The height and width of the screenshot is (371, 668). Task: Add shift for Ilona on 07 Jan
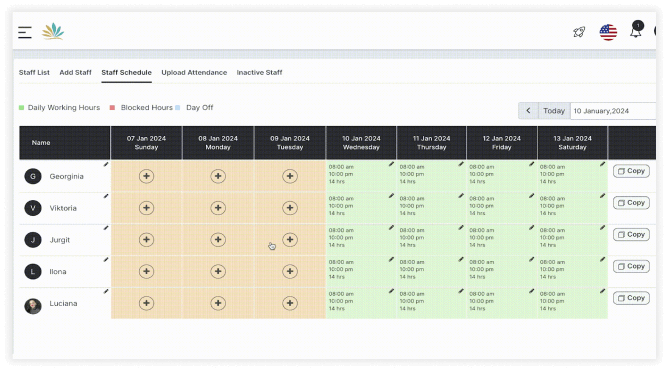(146, 271)
